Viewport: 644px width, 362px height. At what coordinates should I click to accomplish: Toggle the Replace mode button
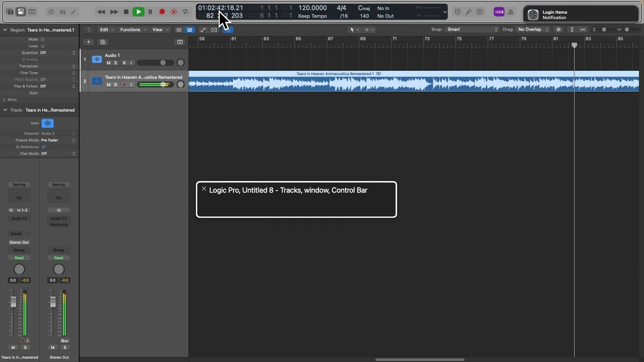click(457, 12)
